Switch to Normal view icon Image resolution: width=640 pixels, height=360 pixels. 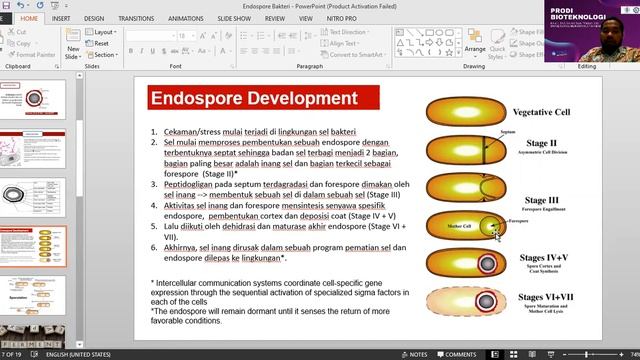point(494,354)
